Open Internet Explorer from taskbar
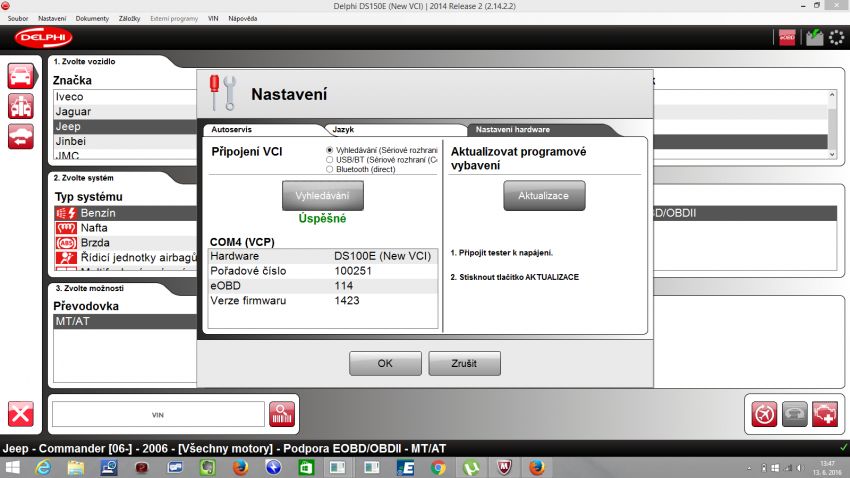The height and width of the screenshot is (478, 850). click(43, 467)
